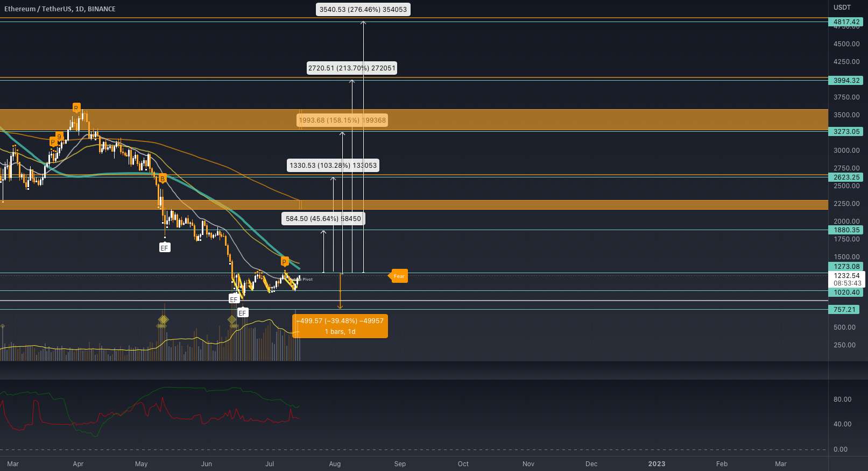Open the Ethereum / TetherUS chart title
This screenshot has height=471, width=868.
(x=60, y=9)
